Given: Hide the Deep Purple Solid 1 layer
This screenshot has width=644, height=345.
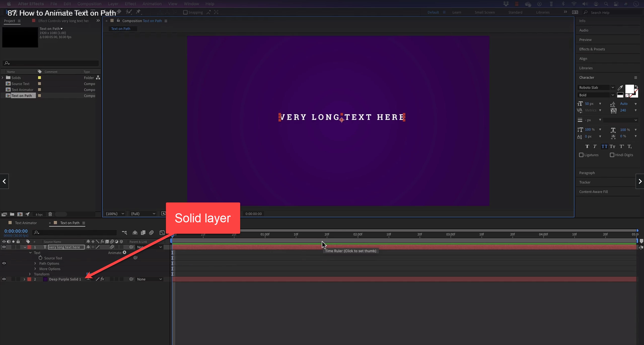Looking at the screenshot, I should coord(4,279).
